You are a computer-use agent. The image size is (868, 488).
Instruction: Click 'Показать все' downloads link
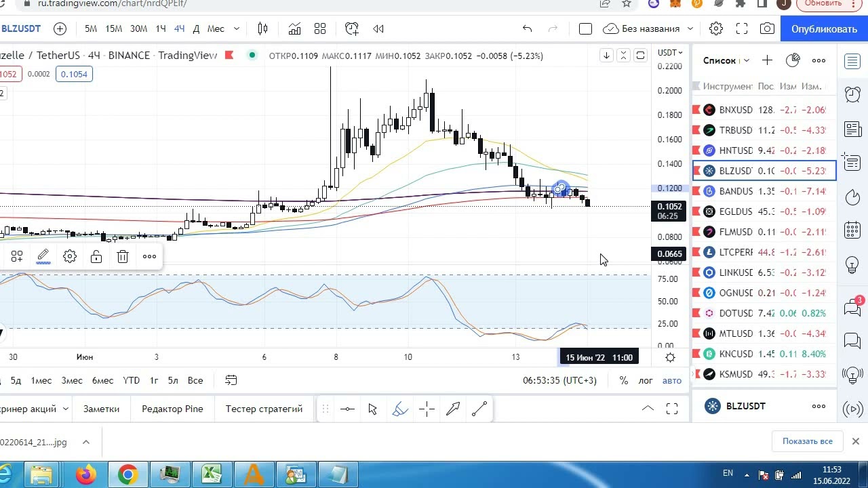(x=807, y=441)
